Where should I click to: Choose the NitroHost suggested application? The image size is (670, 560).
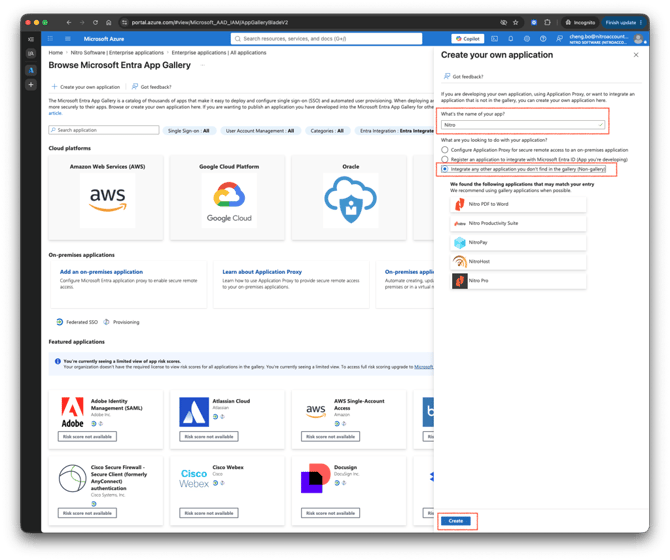pyautogui.click(x=518, y=261)
